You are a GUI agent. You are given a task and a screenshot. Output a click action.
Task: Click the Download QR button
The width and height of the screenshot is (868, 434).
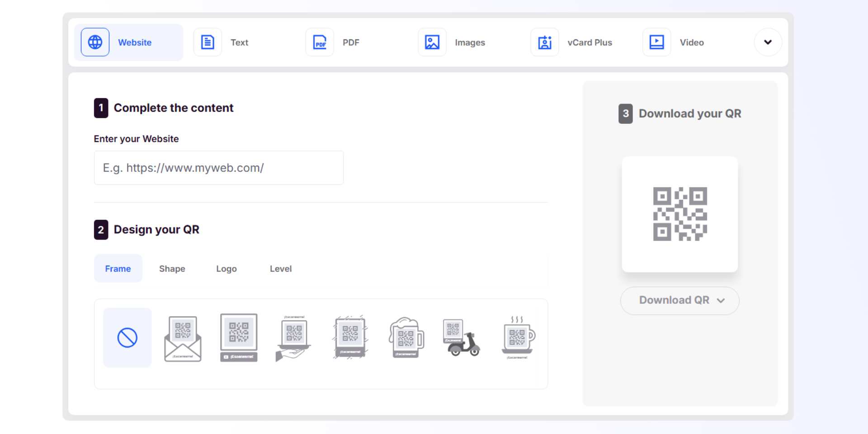[x=672, y=300]
